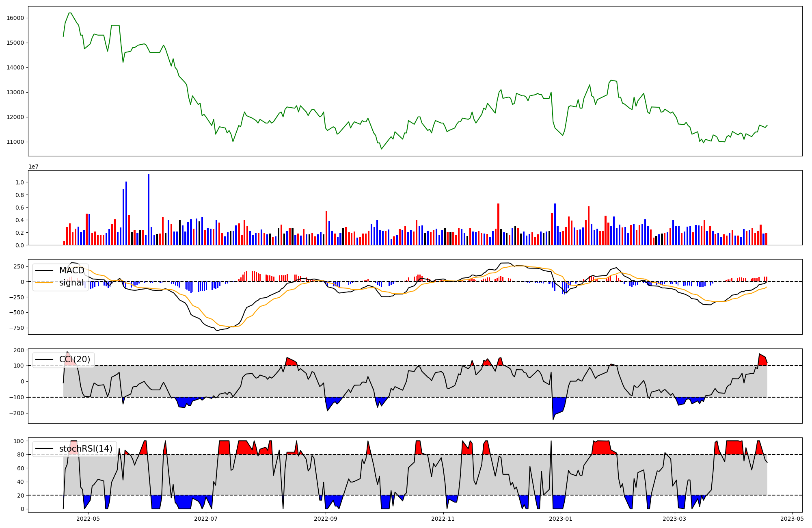Select the CCI(20) legend entry
812x528 pixels.
pos(75,359)
